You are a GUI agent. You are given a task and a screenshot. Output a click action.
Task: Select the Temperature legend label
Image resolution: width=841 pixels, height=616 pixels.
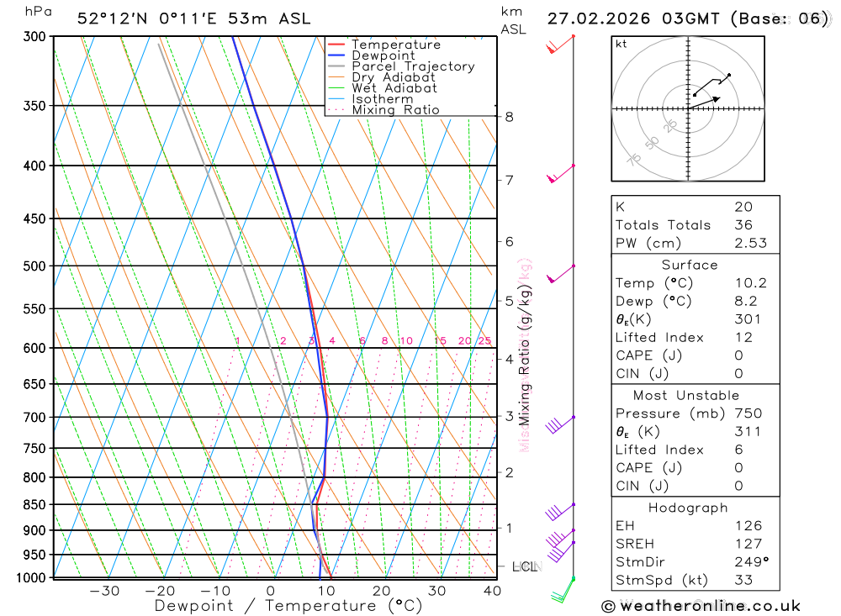pyautogui.click(x=396, y=45)
